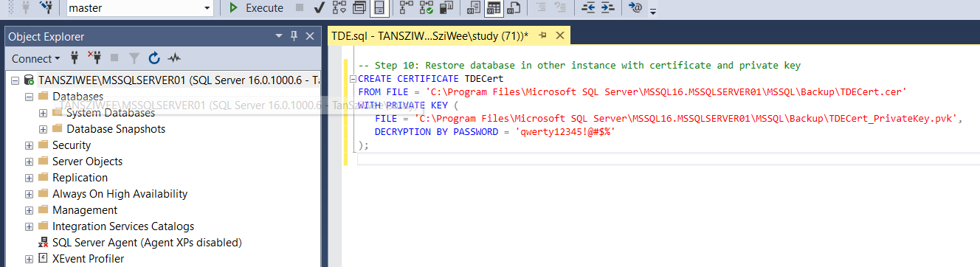This screenshot has height=267, width=980.
Task: Select the Database Snapshots folder
Action: click(x=116, y=129)
